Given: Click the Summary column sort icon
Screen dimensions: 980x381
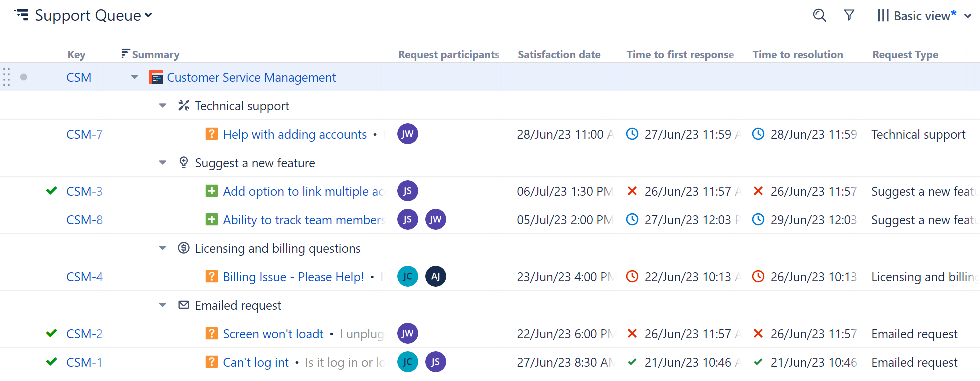Looking at the screenshot, I should click(125, 54).
